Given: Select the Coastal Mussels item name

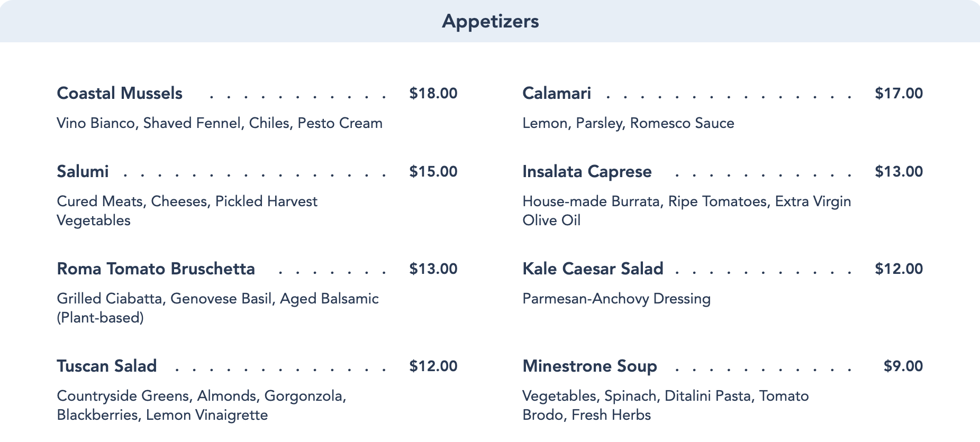Looking at the screenshot, I should (x=120, y=93).
